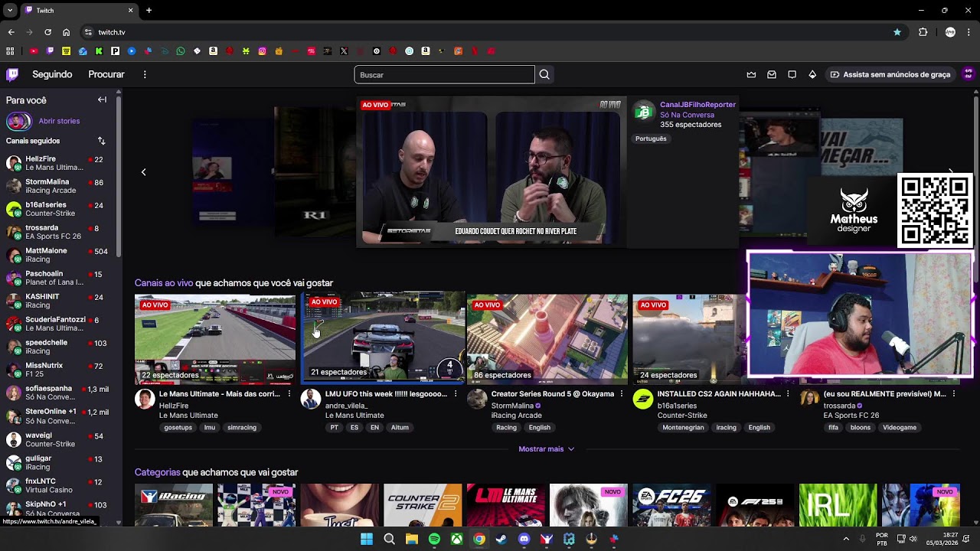Screen dimensions: 980x551
Task: Open Steam from the taskbar
Action: click(x=501, y=539)
